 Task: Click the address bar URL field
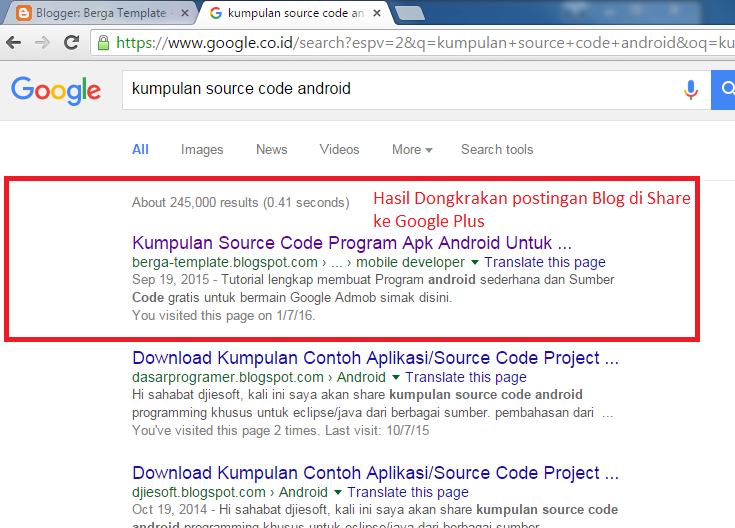[412, 43]
